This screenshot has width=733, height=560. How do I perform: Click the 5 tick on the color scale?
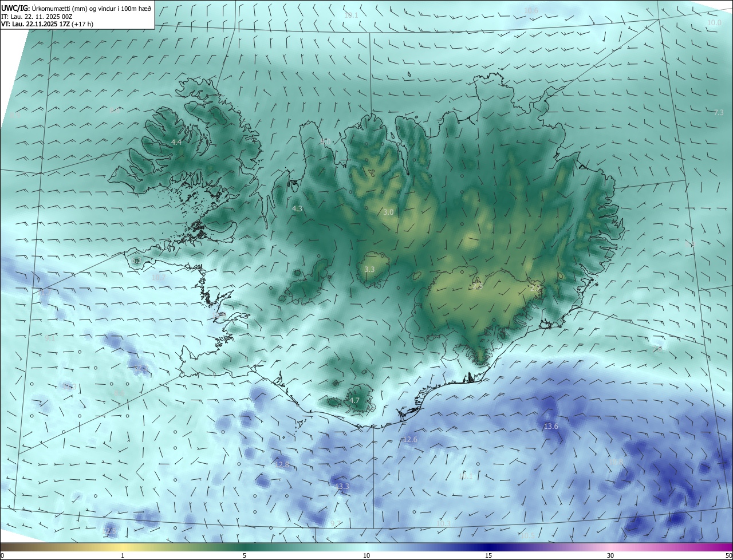(x=245, y=555)
